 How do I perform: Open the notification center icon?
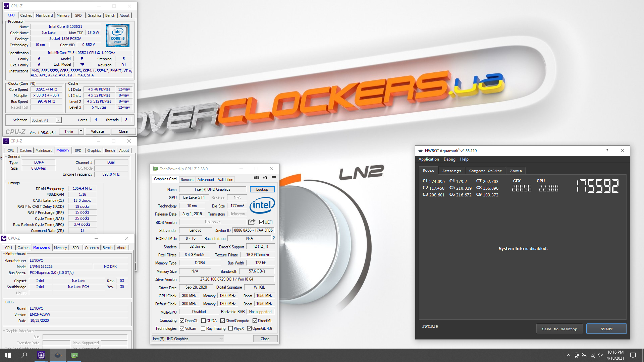(633, 355)
